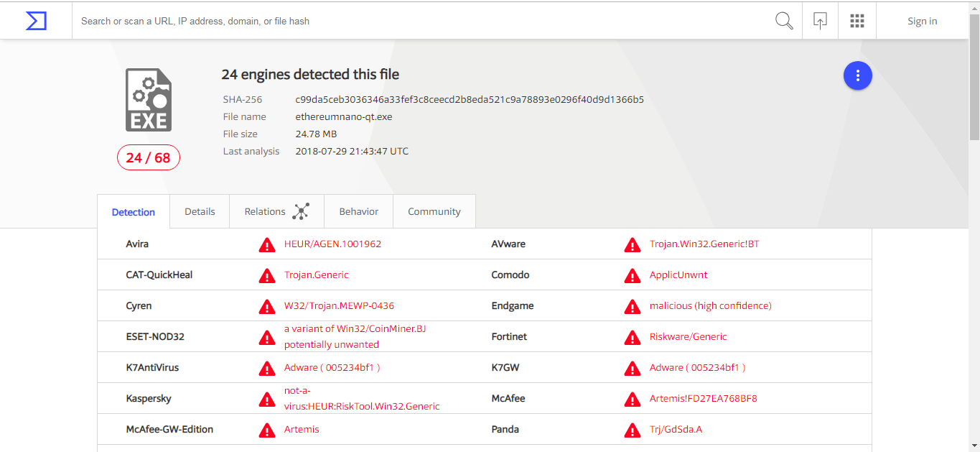Click the warning icon for Endgame

pyautogui.click(x=633, y=307)
